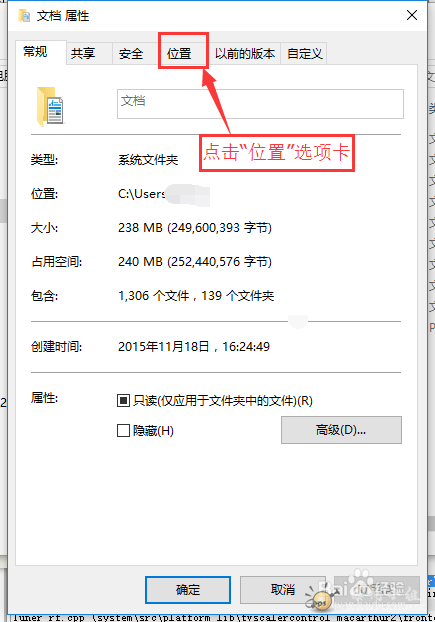Open the 以前的版本 tab

[245, 53]
